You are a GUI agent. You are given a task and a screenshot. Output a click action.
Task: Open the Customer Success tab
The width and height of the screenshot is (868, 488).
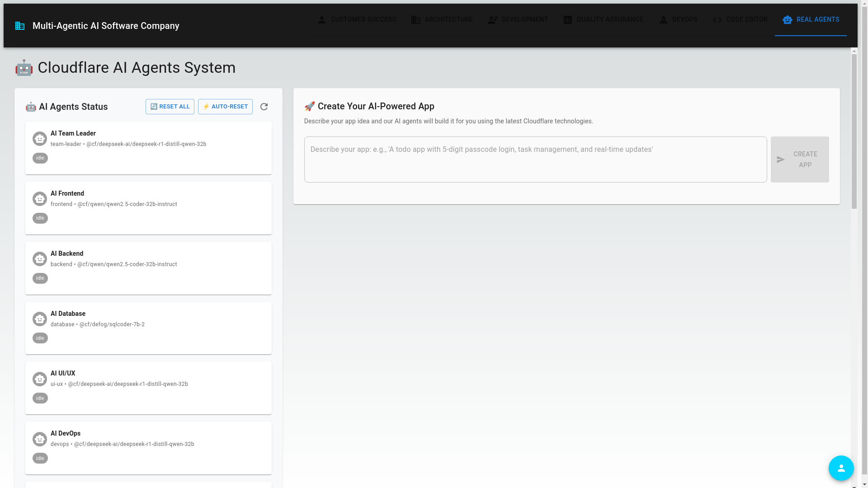[357, 20]
